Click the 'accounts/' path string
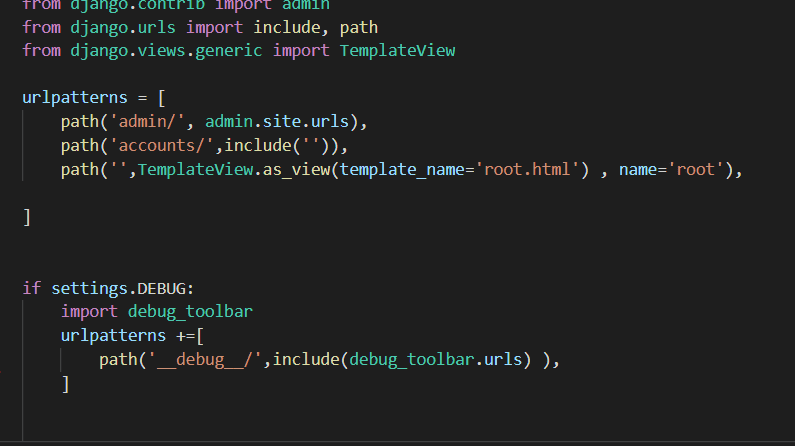This screenshot has width=795, height=446. tap(161, 146)
